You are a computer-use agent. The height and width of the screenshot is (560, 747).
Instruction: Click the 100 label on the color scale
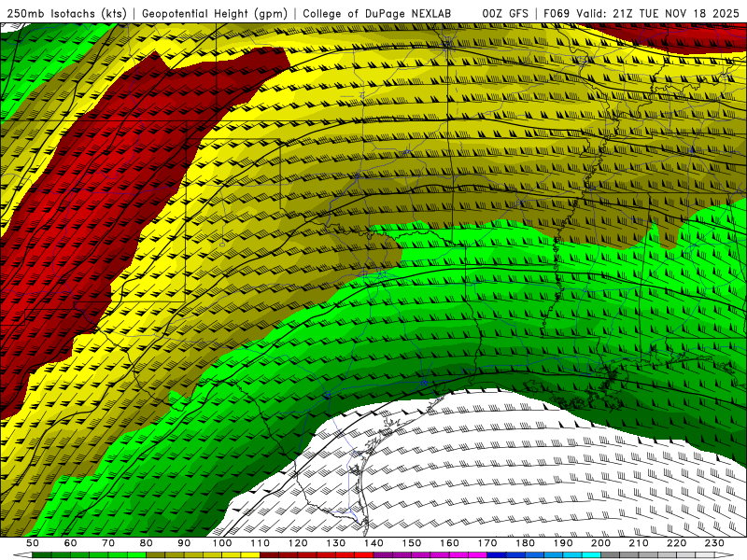222,543
